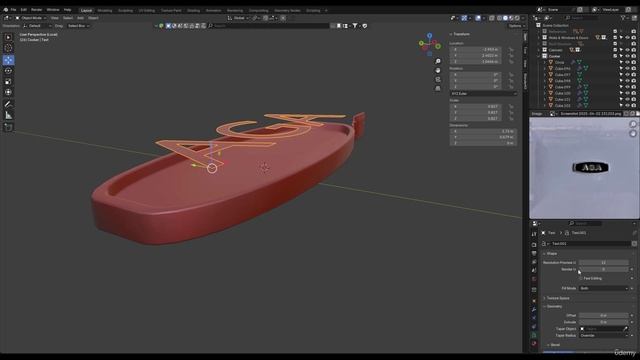Open the Edit menu

point(24,10)
